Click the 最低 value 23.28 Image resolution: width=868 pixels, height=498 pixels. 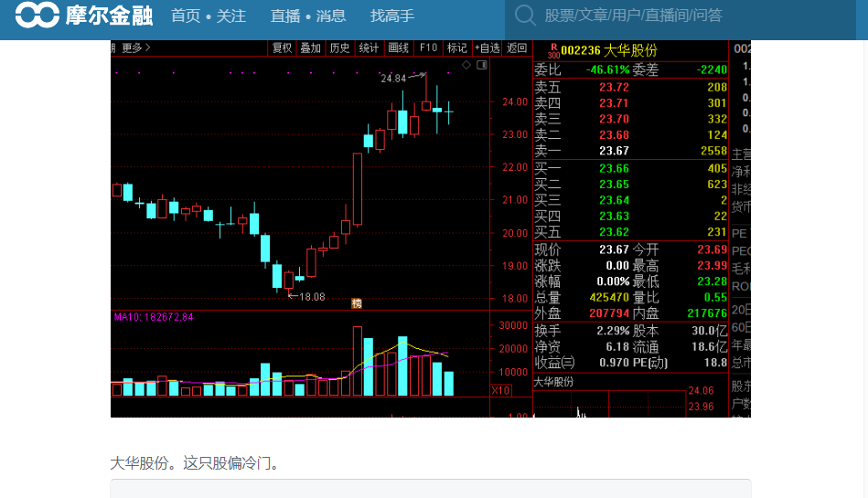[x=712, y=281]
